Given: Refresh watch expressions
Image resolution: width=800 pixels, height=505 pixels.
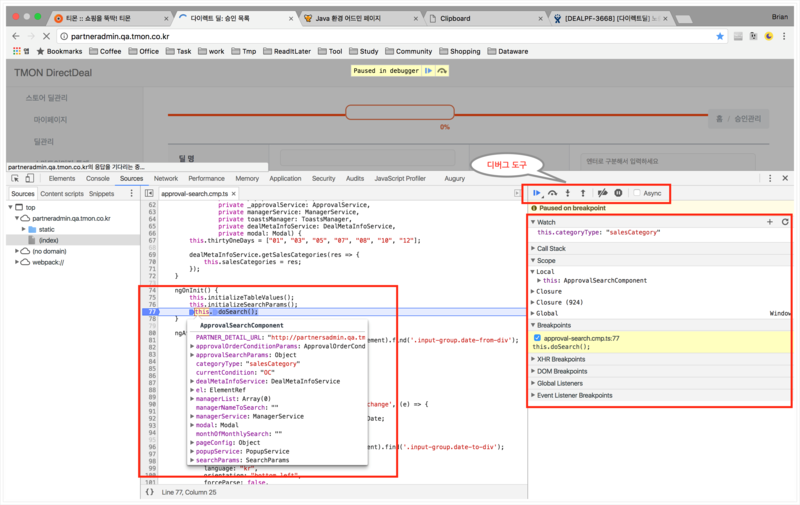Looking at the screenshot, I should 785,222.
